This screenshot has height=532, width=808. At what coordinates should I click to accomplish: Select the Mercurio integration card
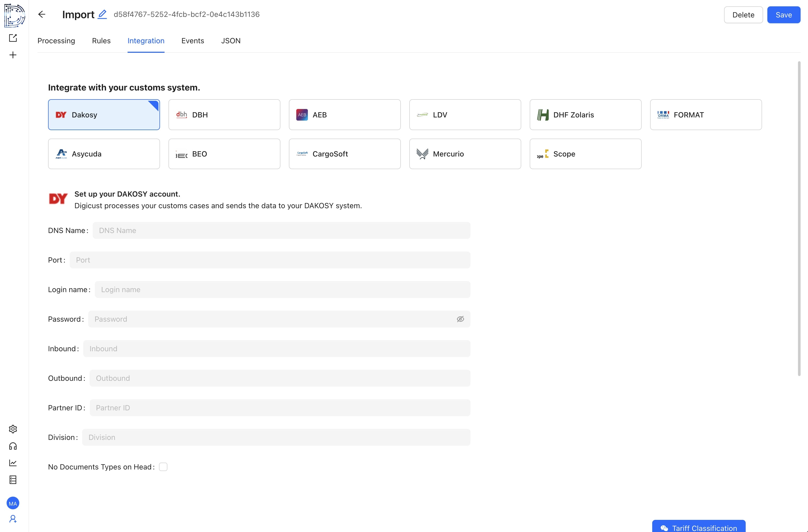click(x=465, y=154)
